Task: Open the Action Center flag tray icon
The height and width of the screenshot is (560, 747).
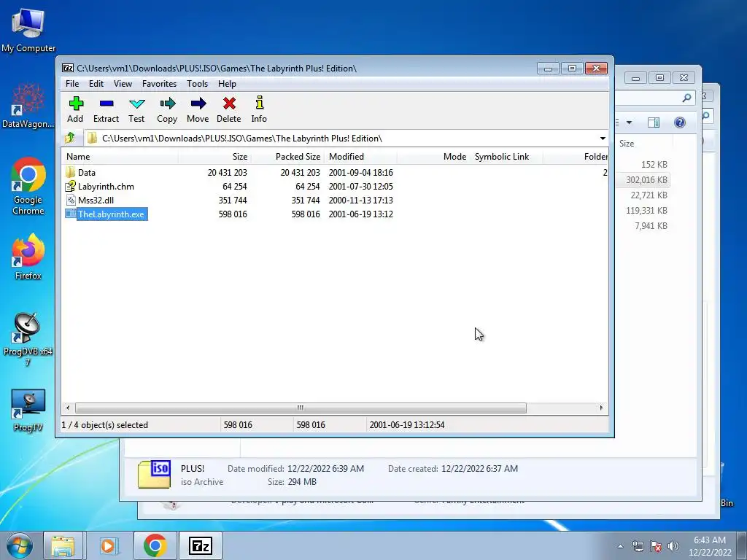Action: (x=656, y=546)
